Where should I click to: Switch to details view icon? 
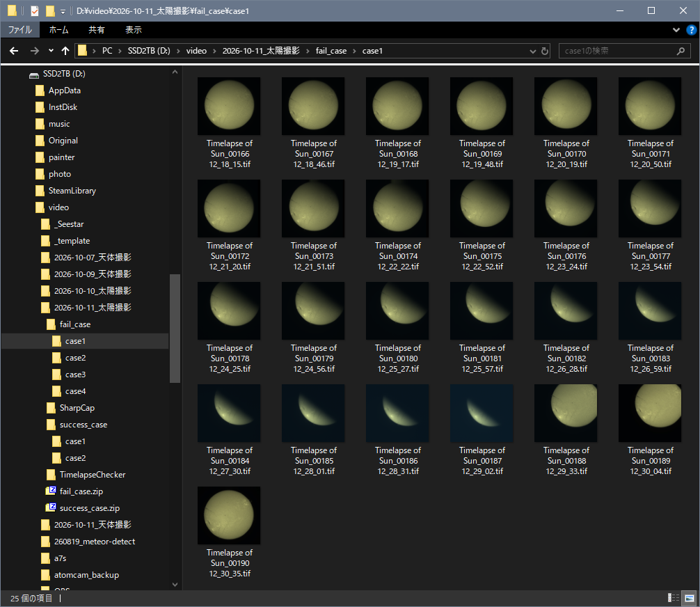click(674, 598)
